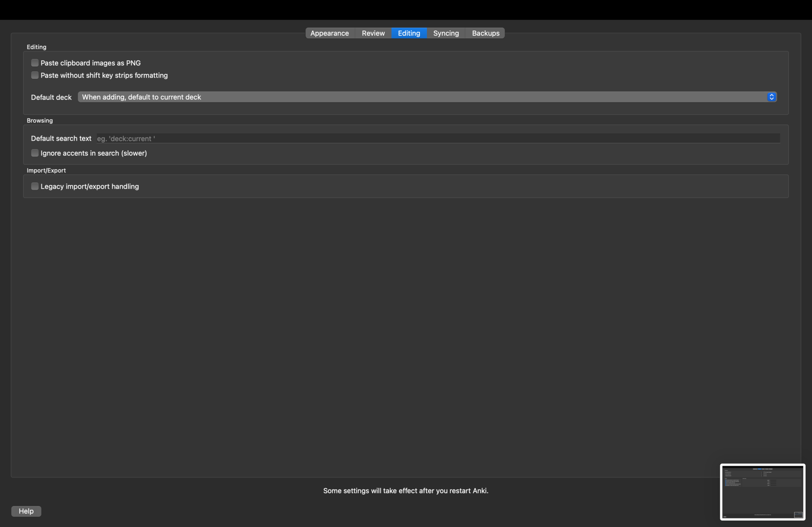Click the Editing group header label
The image size is (812, 527).
(36, 47)
